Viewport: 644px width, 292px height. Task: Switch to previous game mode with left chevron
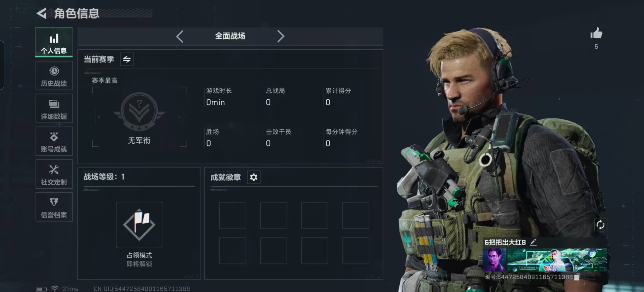point(180,36)
